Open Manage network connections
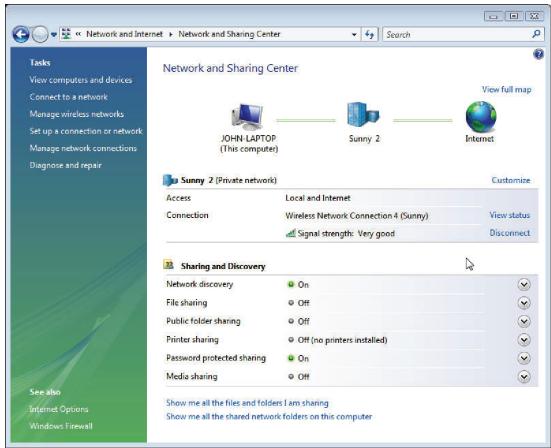551x448 pixels. 83,148
